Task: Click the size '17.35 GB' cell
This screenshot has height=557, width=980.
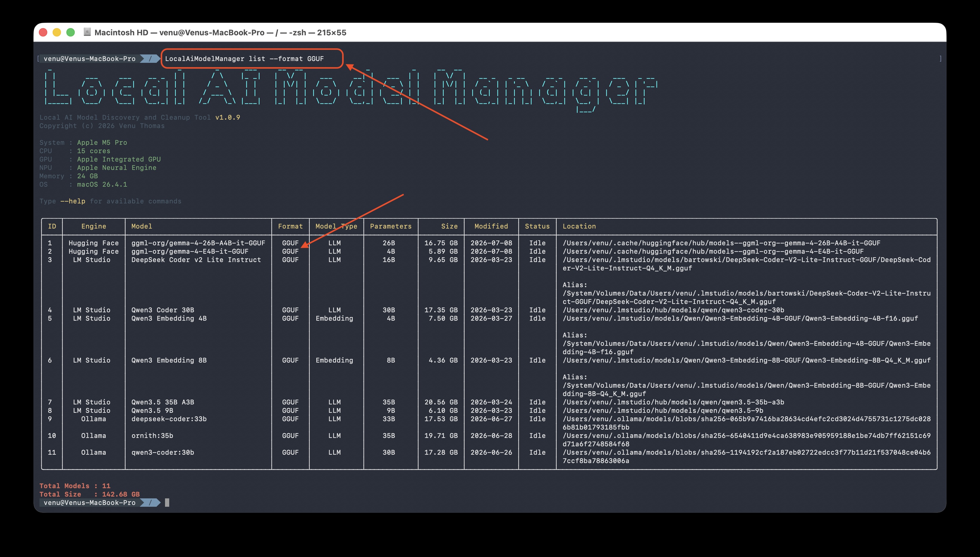Action: pos(441,310)
